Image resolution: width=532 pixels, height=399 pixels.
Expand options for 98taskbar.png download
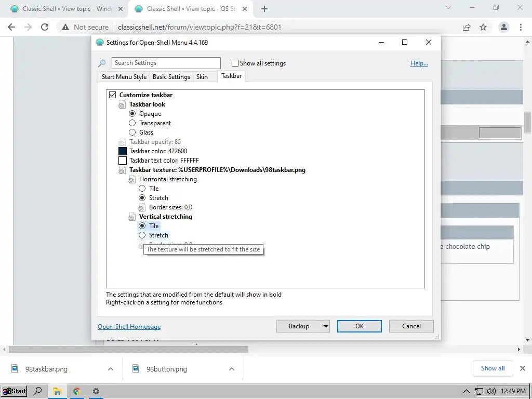click(x=111, y=369)
